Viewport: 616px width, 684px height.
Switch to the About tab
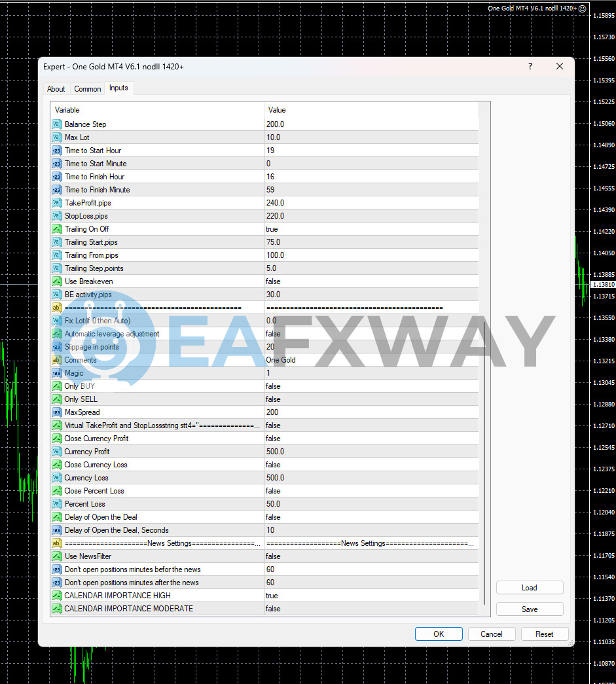56,89
